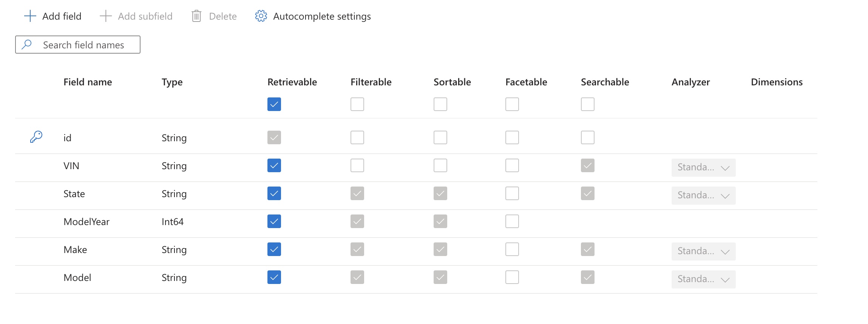
Task: Disable Retrievable for the VIN field
Action: [274, 165]
